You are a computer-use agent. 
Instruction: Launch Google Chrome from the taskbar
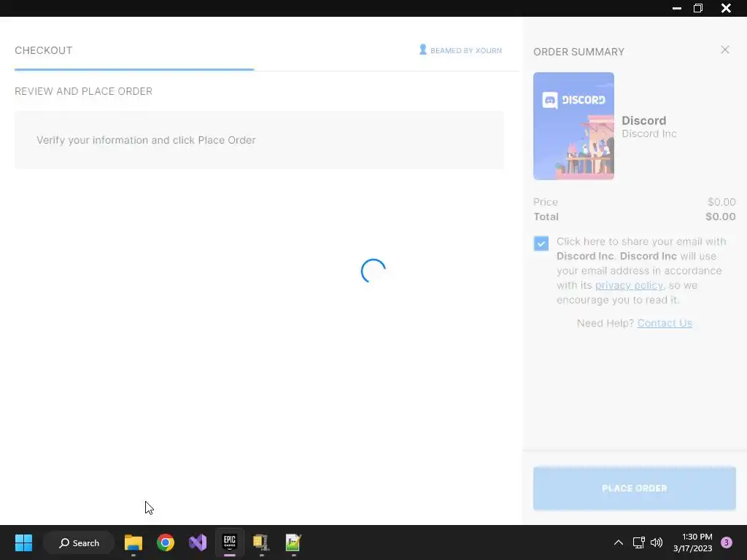166,542
